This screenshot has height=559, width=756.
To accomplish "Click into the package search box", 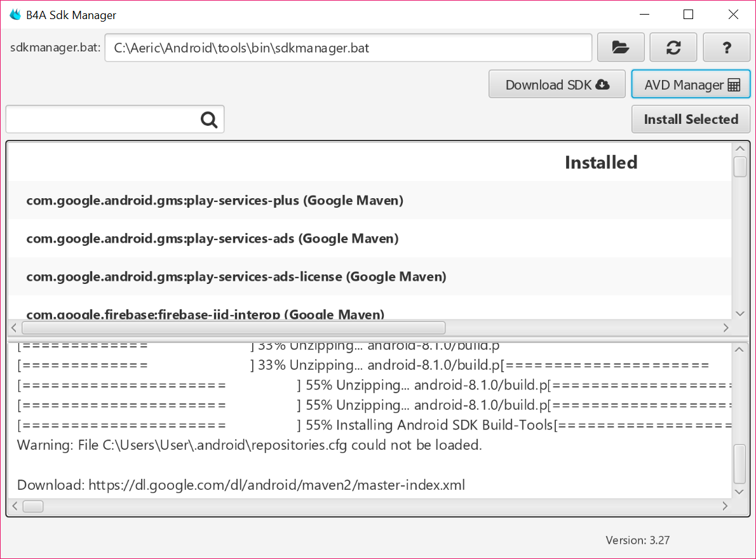I will tap(102, 119).
